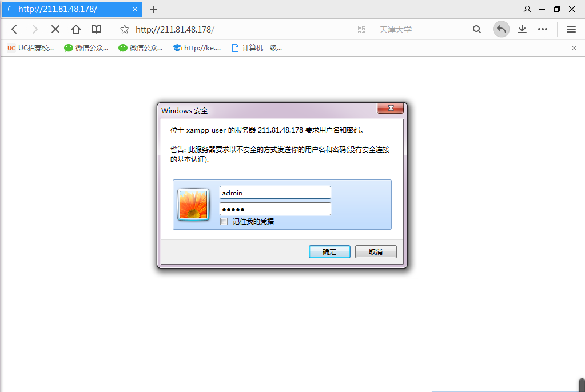Open the home page icon

[75, 29]
